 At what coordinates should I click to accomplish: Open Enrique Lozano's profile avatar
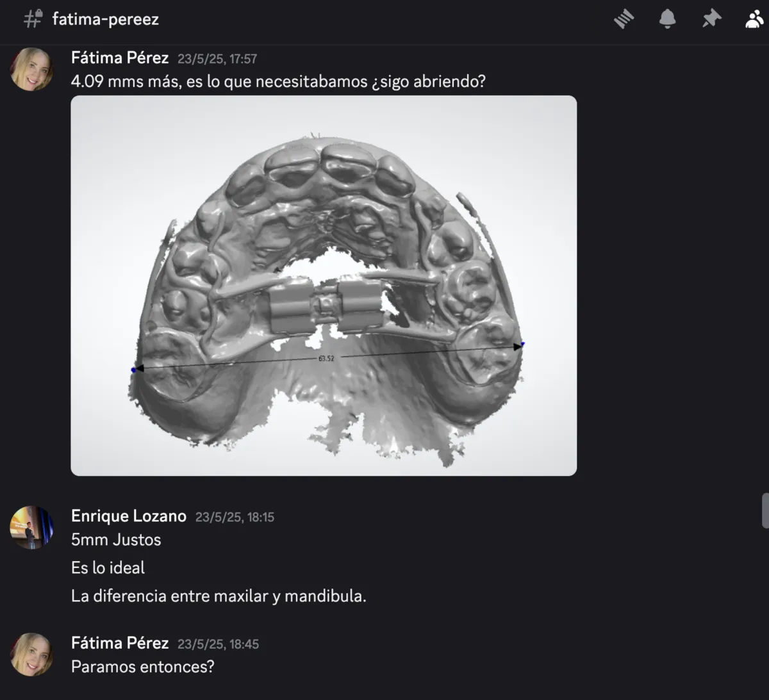point(31,527)
